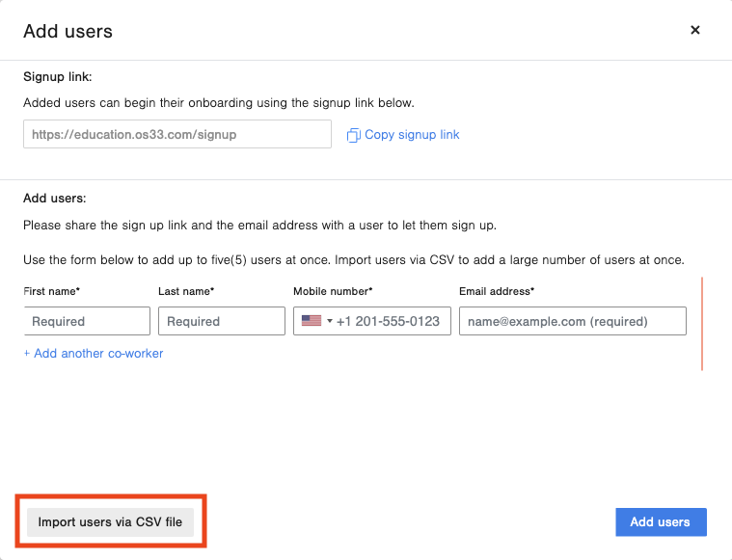Select the signup URL text field
Screen dimensions: 732x560
click(177, 134)
